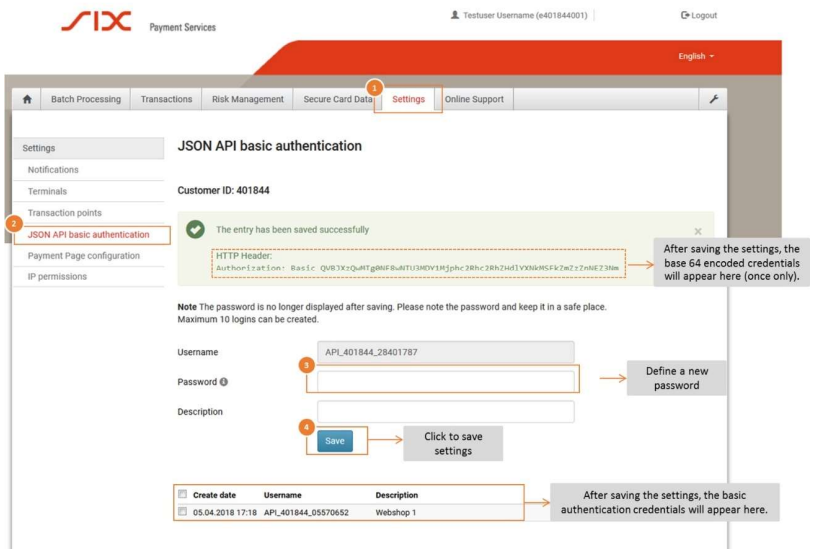Image resolution: width=827 pixels, height=550 pixels.
Task: Open the Secure Card Data tab
Action: click(x=335, y=99)
